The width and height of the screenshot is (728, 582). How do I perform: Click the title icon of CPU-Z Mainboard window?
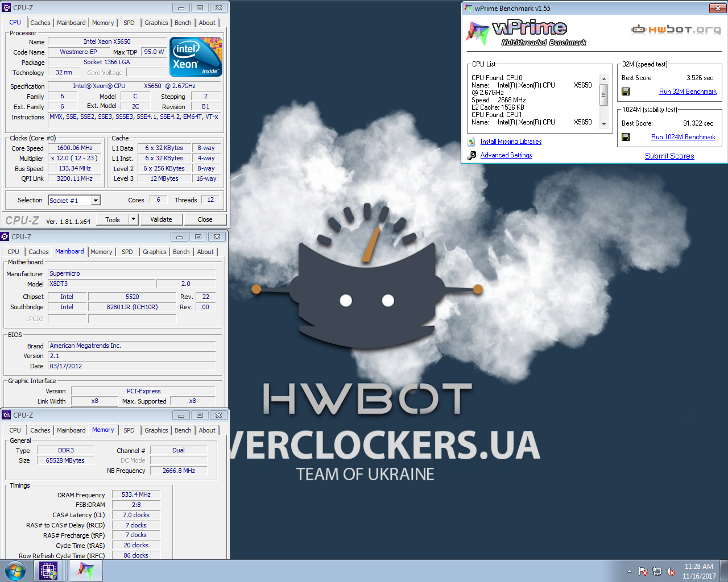point(5,236)
